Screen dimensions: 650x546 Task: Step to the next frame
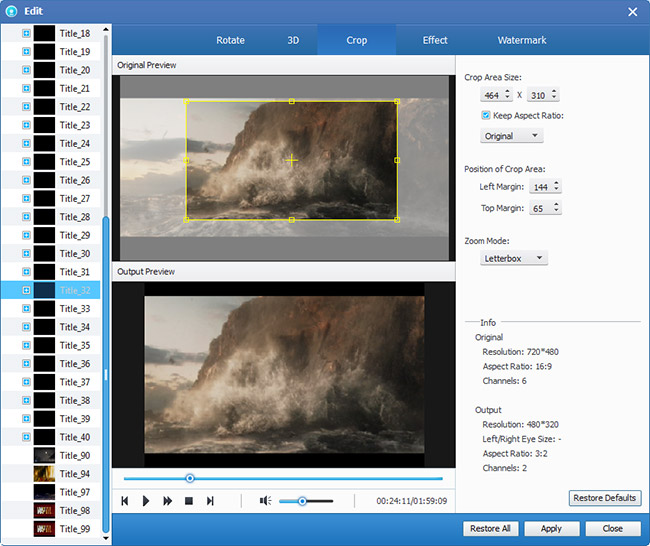[x=210, y=501]
